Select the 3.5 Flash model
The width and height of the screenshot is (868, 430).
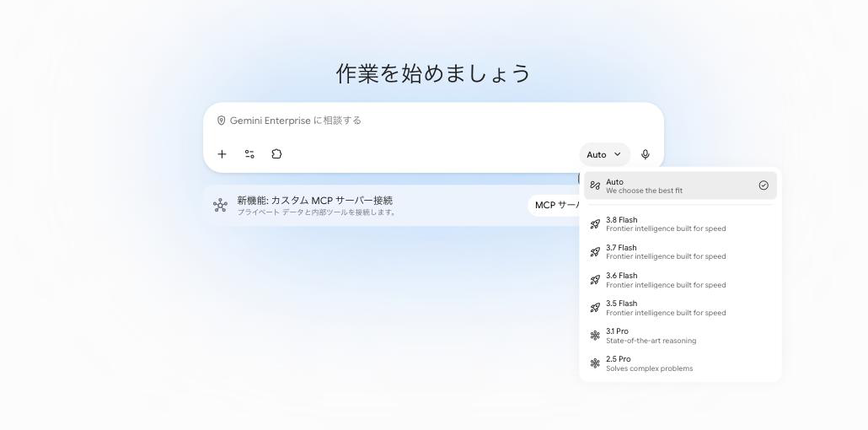(680, 308)
